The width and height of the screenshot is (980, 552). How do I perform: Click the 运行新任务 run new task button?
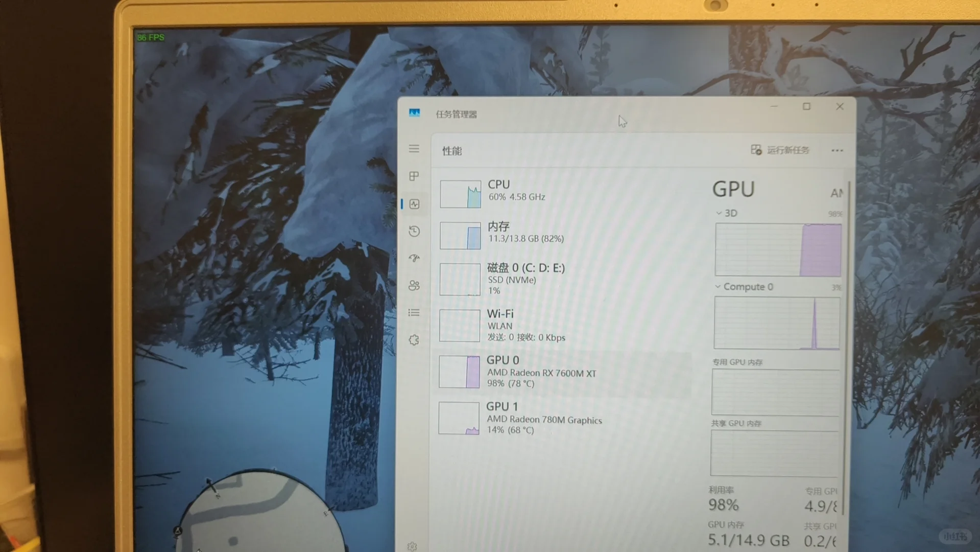point(780,150)
